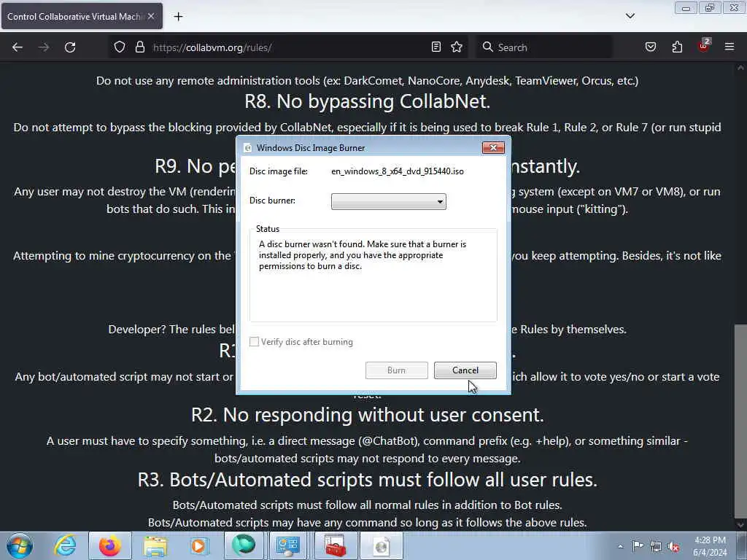Open the Disc burner dropdown
This screenshot has width=747, height=560.
pyautogui.click(x=389, y=201)
